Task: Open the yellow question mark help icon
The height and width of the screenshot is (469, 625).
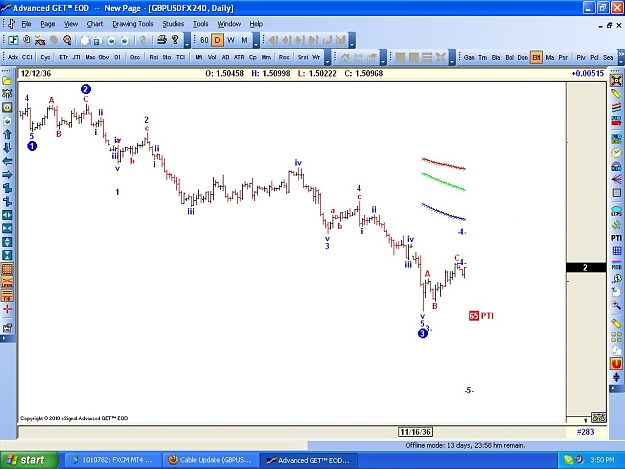Action: (175, 40)
